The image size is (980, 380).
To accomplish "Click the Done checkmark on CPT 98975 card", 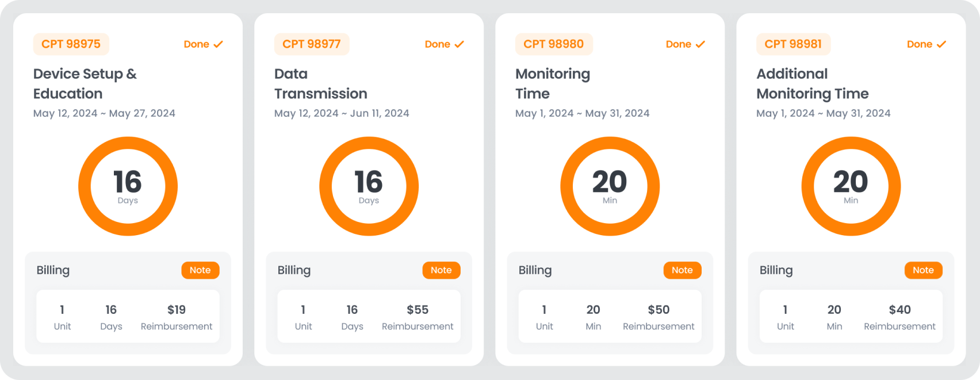I will pyautogui.click(x=218, y=44).
